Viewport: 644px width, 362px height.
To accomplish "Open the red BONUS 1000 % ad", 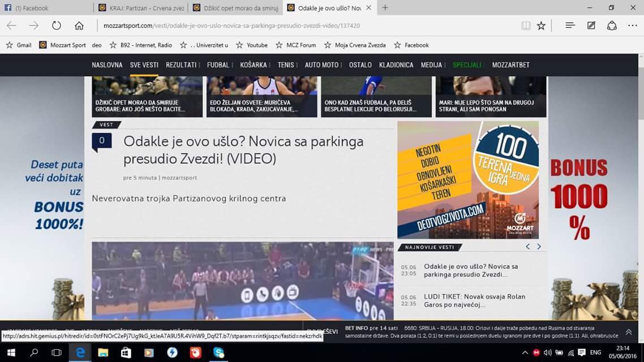I will tap(579, 199).
